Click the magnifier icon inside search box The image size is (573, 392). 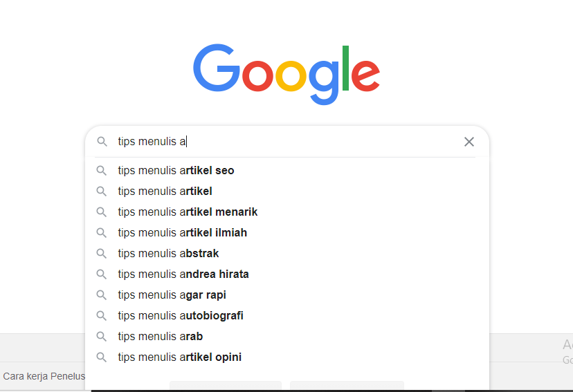(x=102, y=142)
